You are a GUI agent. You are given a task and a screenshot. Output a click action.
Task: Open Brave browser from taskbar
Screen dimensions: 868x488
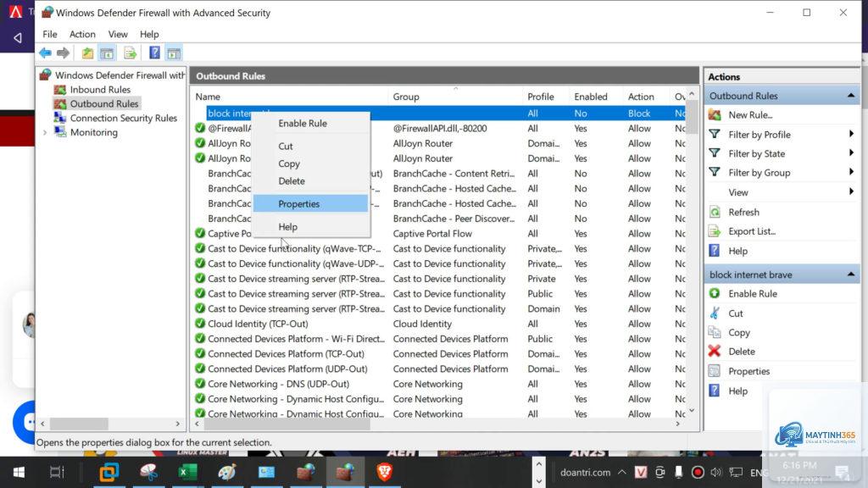384,472
